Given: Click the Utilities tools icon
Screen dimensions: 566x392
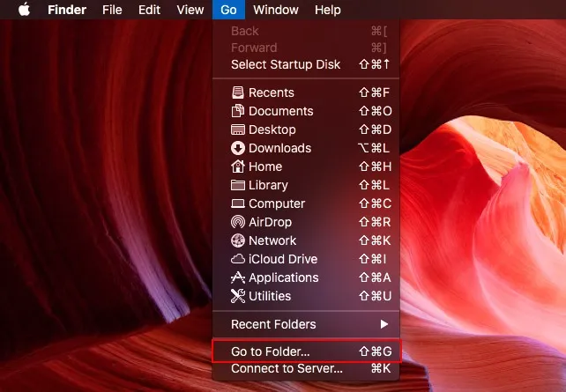Looking at the screenshot, I should (237, 296).
